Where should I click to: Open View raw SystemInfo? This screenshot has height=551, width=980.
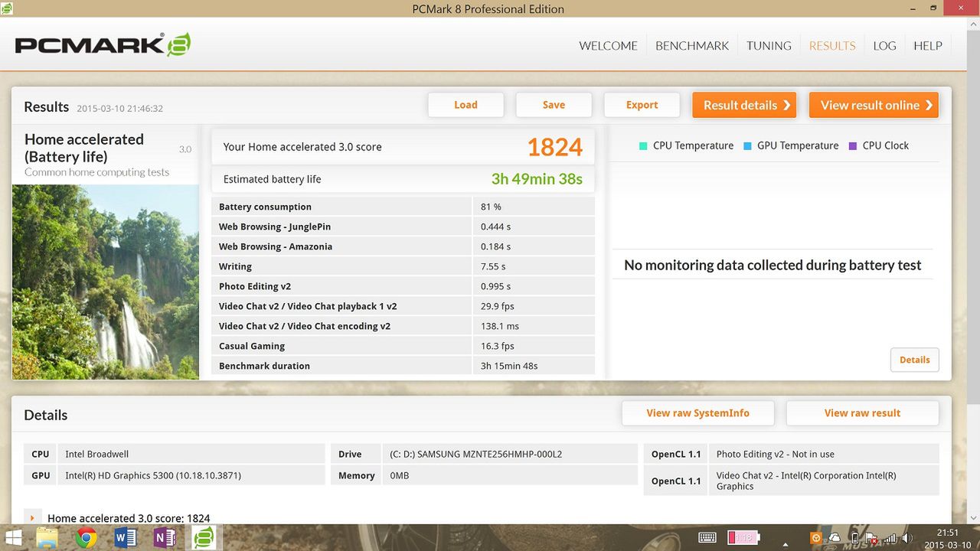(697, 413)
